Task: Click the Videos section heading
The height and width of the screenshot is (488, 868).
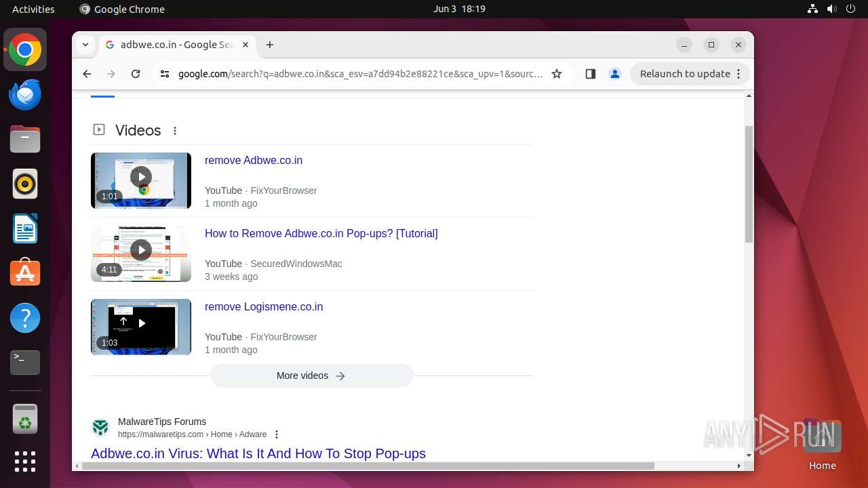Action: tap(138, 131)
